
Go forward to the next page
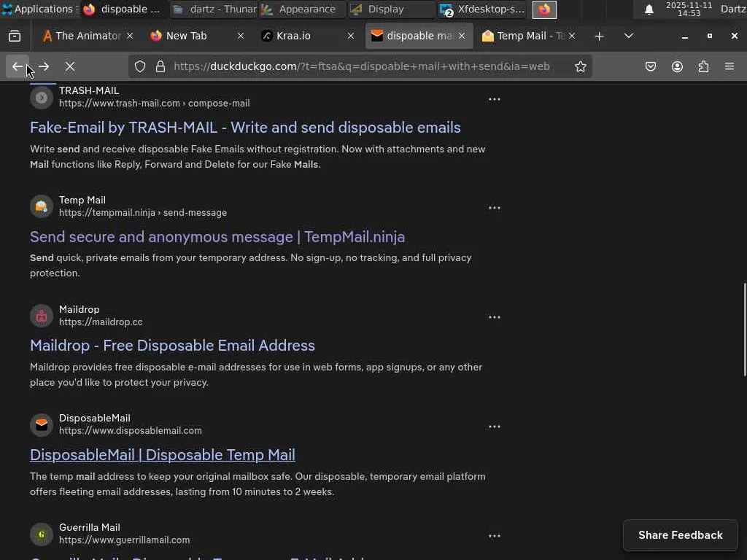(43, 66)
